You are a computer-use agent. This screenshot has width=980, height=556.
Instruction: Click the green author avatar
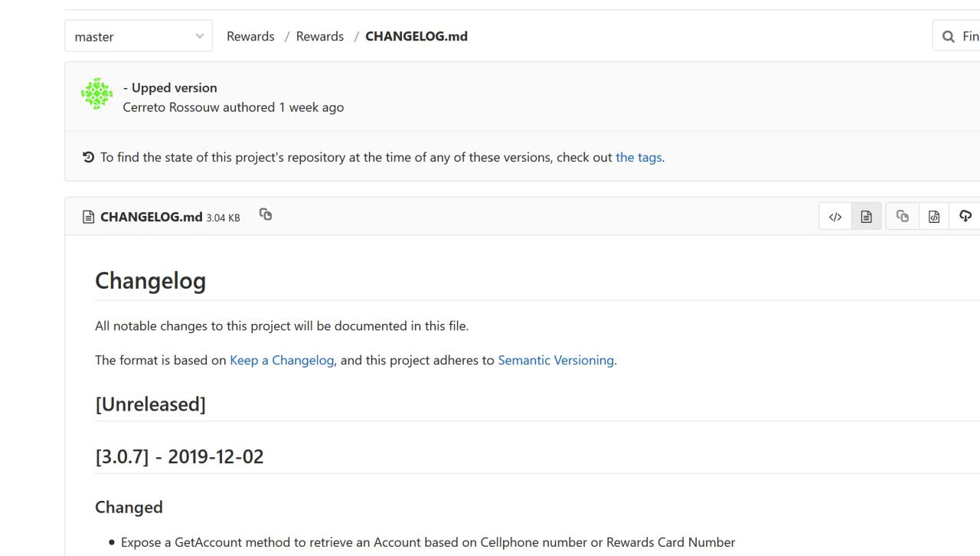click(x=97, y=93)
